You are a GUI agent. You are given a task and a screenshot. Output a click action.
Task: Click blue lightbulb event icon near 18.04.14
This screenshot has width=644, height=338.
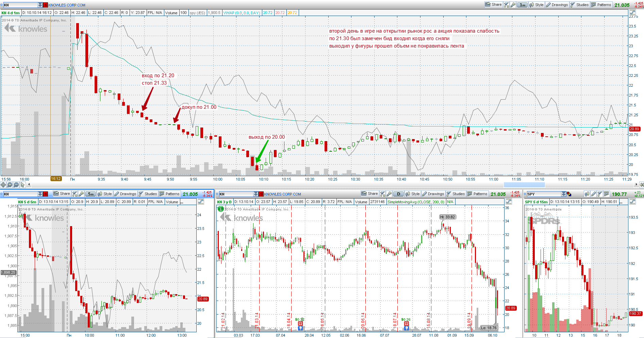pyautogui.click(x=300, y=328)
